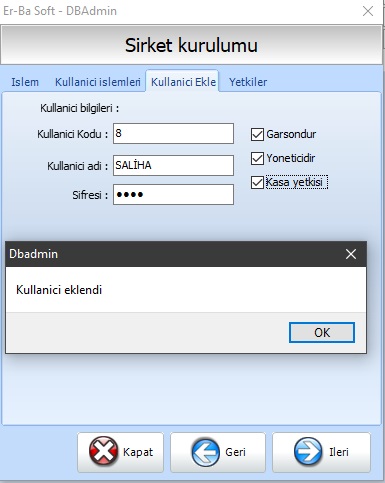The height and width of the screenshot is (483, 385).
Task: Click the Dbadmin dialog title bar
Action: click(173, 254)
